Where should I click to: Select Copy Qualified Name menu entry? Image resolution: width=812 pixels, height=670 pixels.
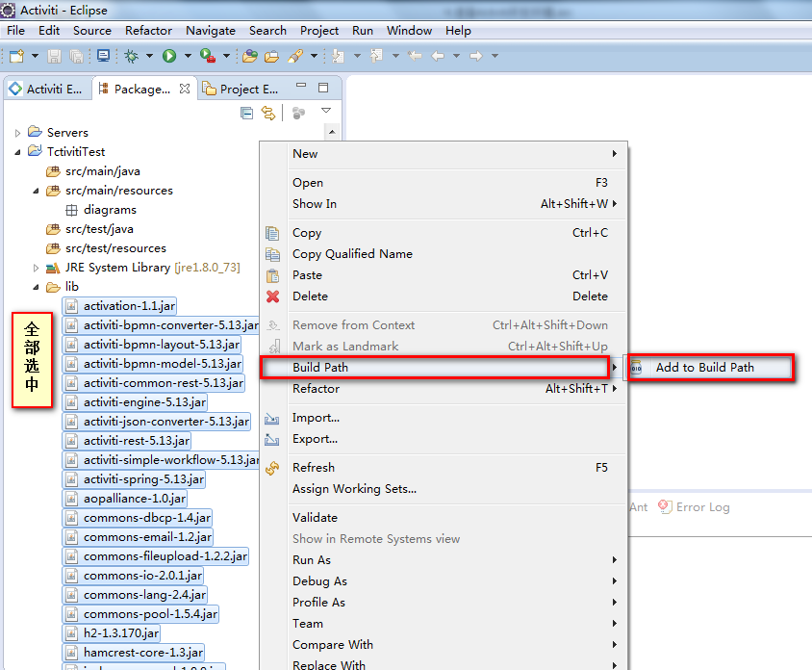click(441, 254)
